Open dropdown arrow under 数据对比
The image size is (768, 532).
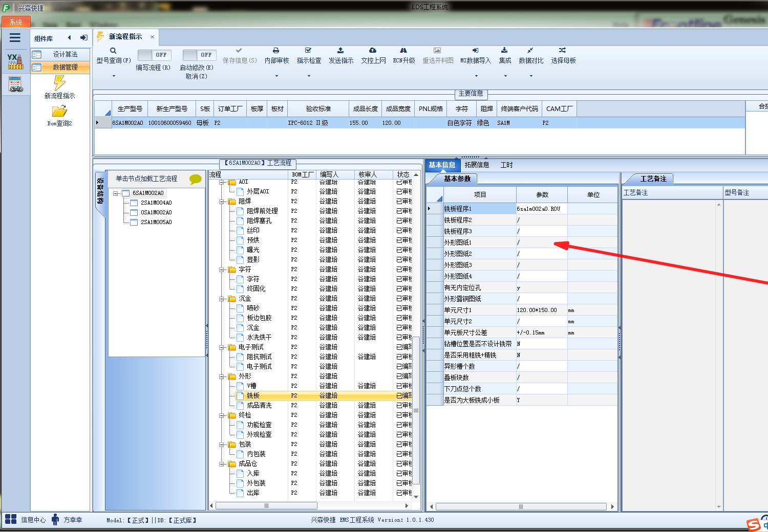click(531, 76)
